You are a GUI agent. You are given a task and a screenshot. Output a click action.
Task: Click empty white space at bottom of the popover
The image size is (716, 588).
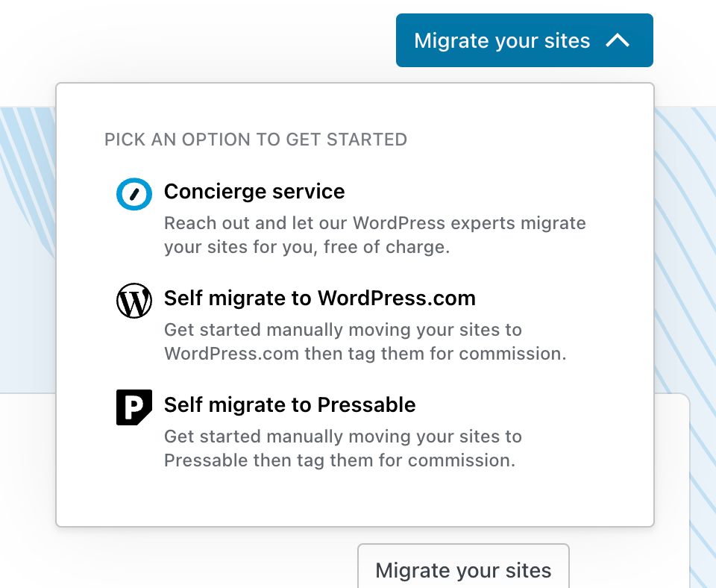click(x=355, y=500)
